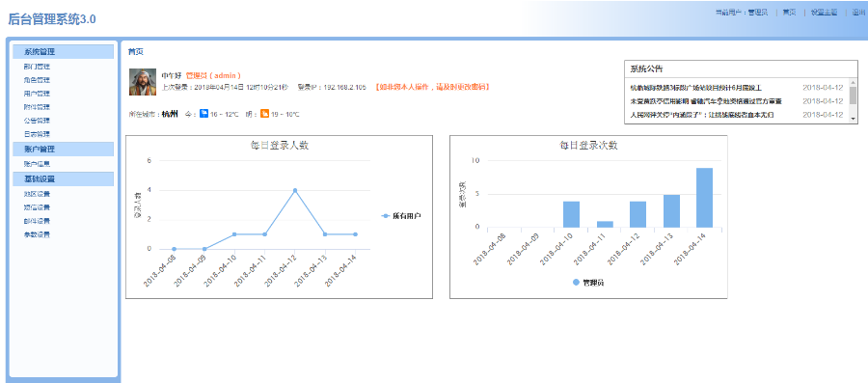Open 角色管理 in the sidebar
Image resolution: width=868 pixels, height=383 pixels.
pos(37,80)
